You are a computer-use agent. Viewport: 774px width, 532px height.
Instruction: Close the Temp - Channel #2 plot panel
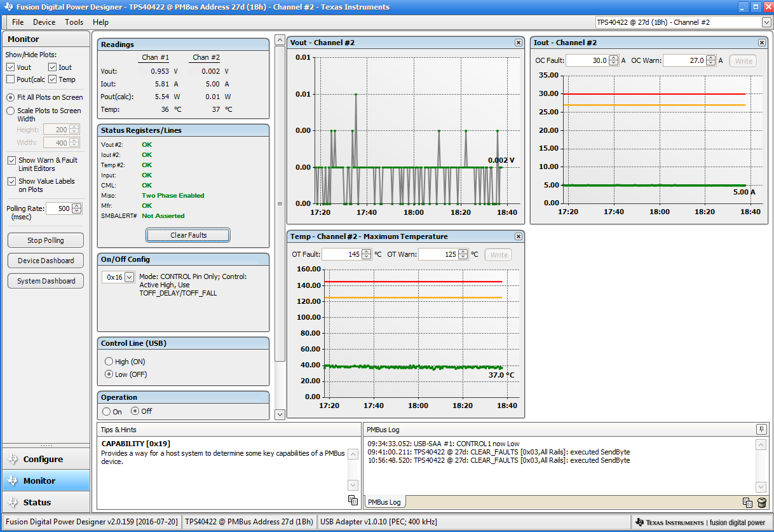point(519,236)
